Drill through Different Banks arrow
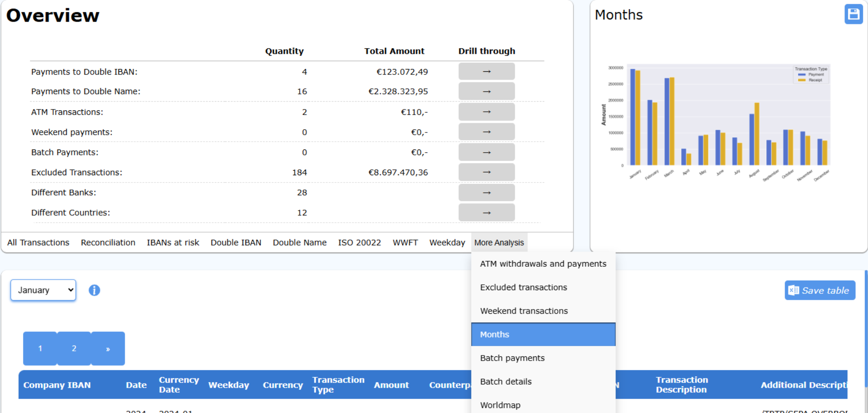 (486, 193)
